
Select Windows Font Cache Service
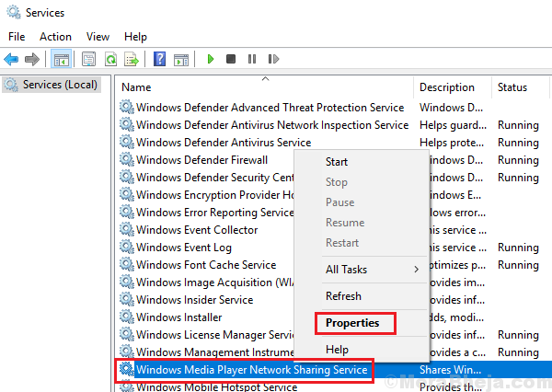tap(206, 264)
